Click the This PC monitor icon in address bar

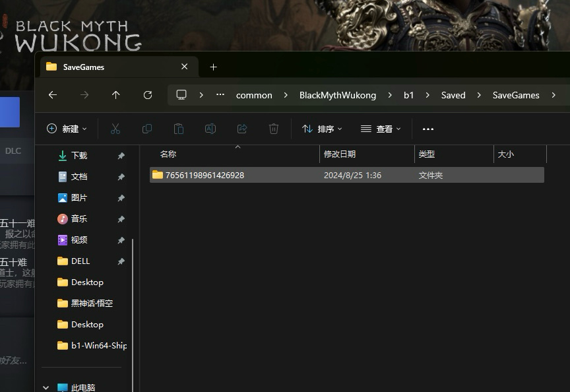tap(181, 94)
